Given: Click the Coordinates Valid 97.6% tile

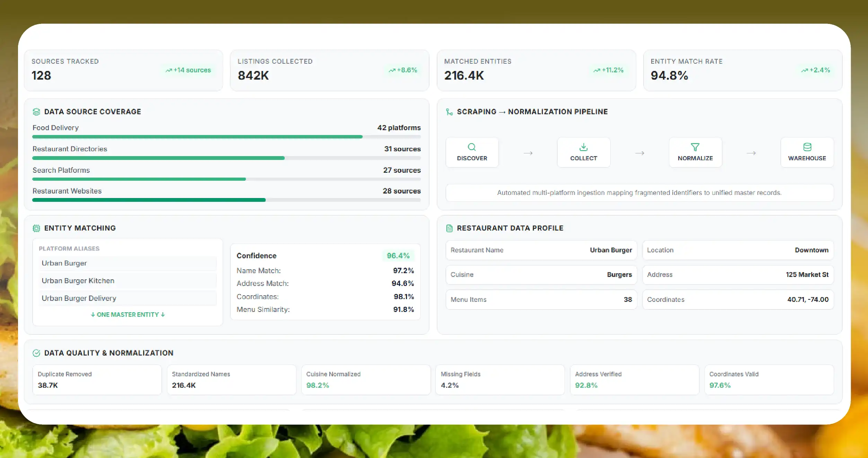Looking at the screenshot, I should 769,380.
